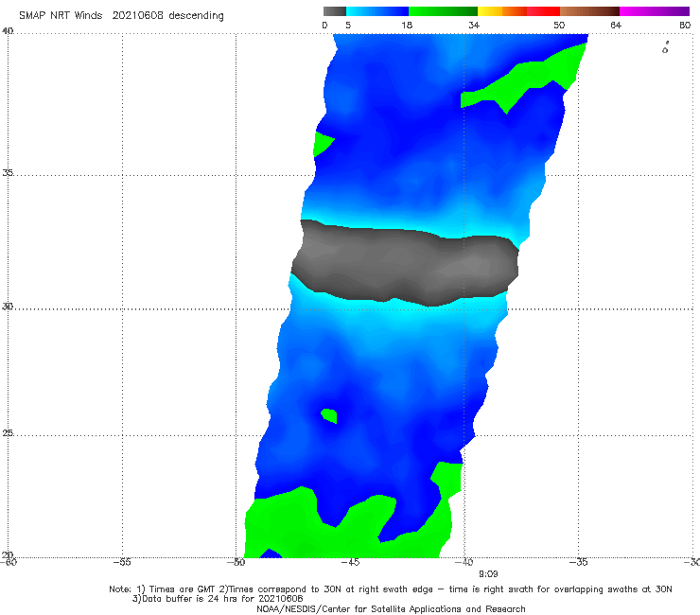Click the color scale label 34
This screenshot has width=700, height=615.
(x=474, y=25)
